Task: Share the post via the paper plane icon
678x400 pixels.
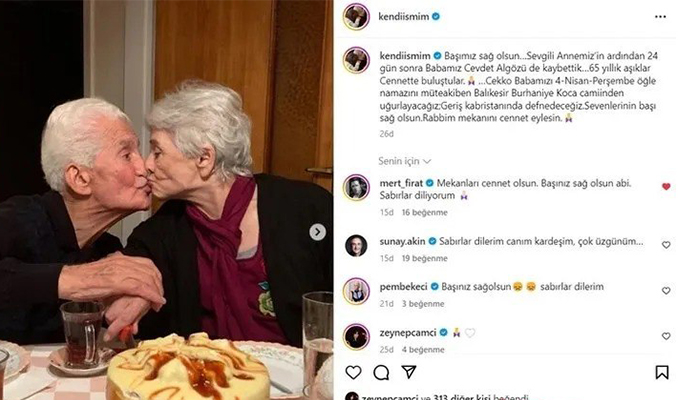Action: tap(408, 372)
